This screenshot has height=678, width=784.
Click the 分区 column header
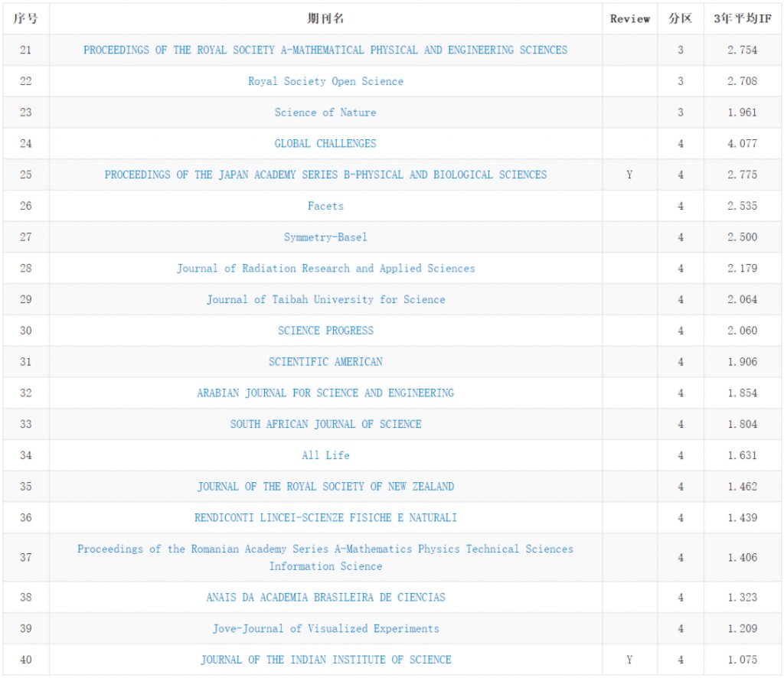click(x=681, y=19)
